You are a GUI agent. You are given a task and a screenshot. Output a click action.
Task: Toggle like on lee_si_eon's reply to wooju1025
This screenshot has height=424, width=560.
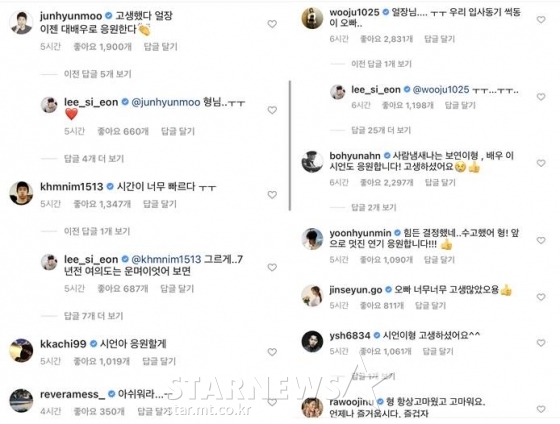click(541, 97)
